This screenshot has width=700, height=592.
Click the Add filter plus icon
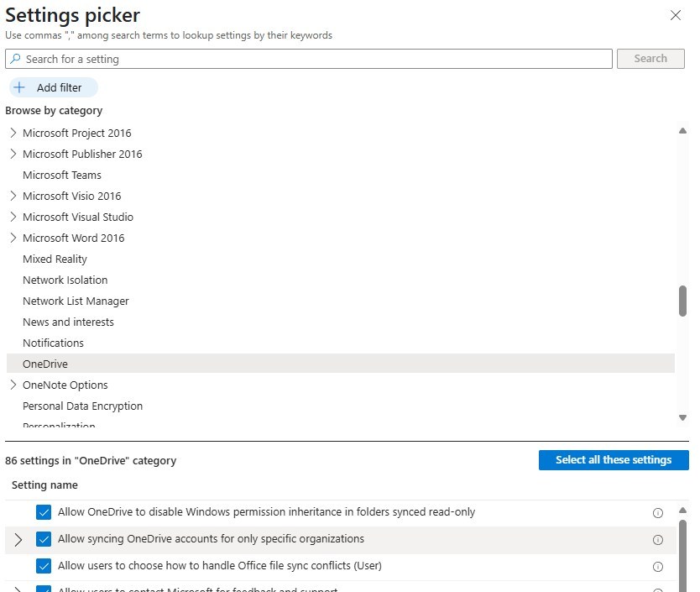pyautogui.click(x=18, y=87)
